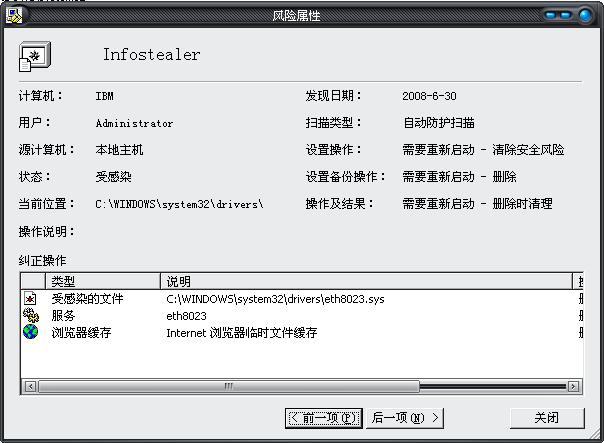Viewport: 604px width, 443px height.
Task: Click the round blue title bar button
Action: click(586, 15)
